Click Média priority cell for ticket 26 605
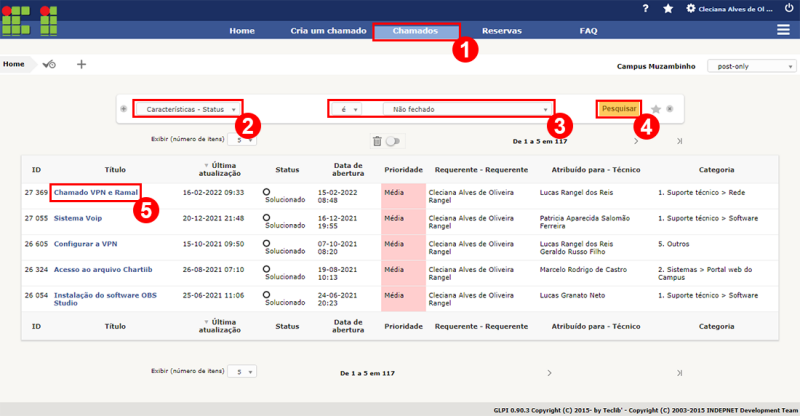 [x=404, y=248]
